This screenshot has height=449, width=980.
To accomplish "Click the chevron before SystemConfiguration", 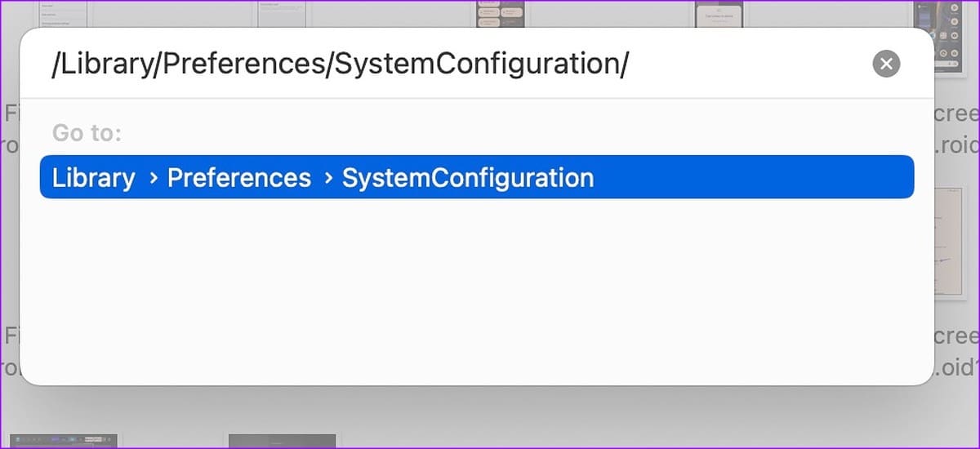I will coord(328,178).
